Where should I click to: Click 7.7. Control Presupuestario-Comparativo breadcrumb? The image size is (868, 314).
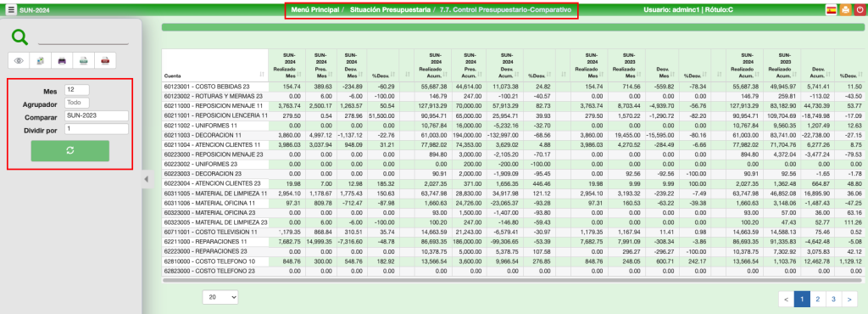(x=505, y=10)
